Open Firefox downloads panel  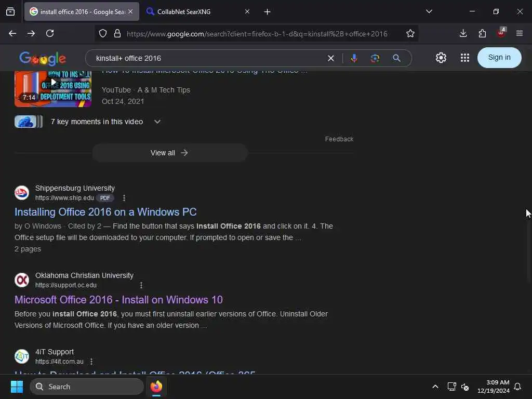[463, 33]
